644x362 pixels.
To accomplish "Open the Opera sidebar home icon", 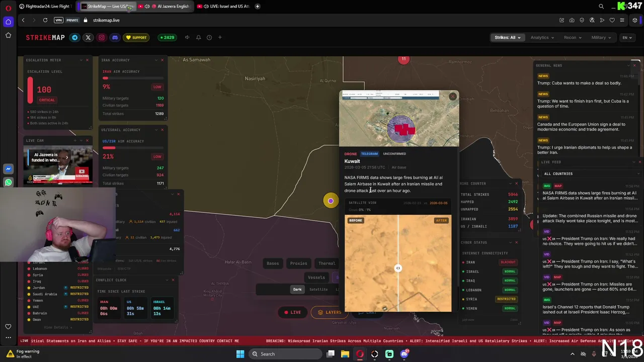I will pos(8,22).
